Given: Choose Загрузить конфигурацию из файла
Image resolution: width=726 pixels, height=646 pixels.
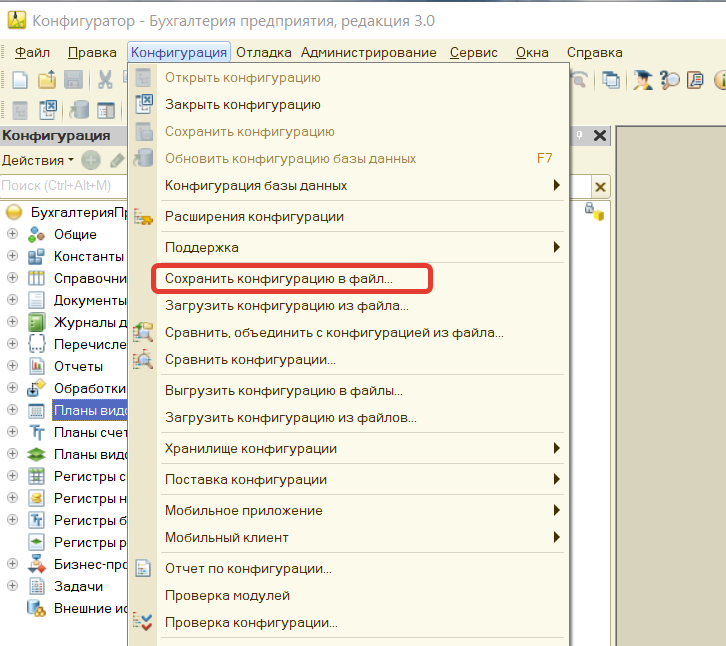Looking at the screenshot, I should click(x=286, y=306).
